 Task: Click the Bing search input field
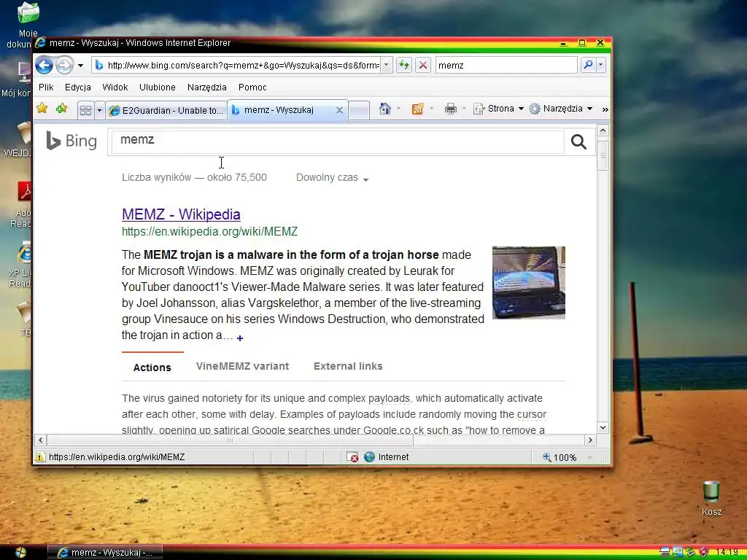[x=337, y=141]
